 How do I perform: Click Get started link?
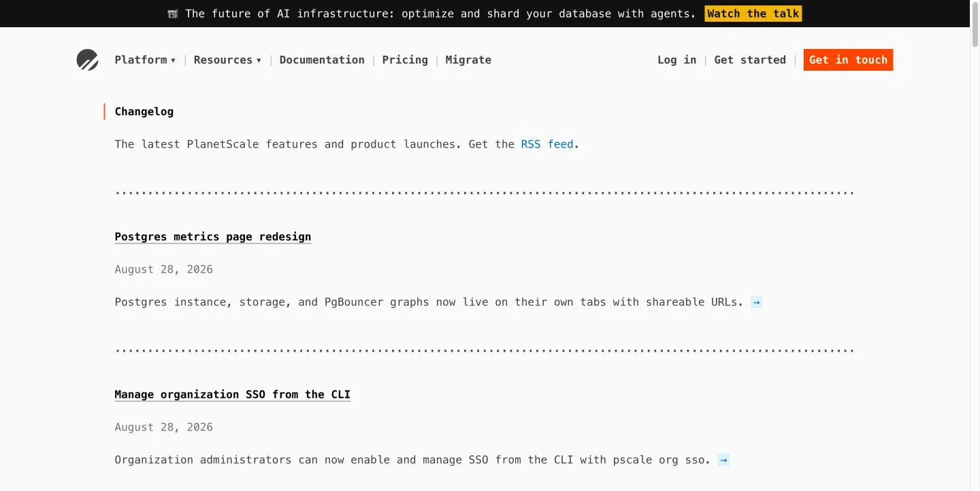pyautogui.click(x=750, y=60)
